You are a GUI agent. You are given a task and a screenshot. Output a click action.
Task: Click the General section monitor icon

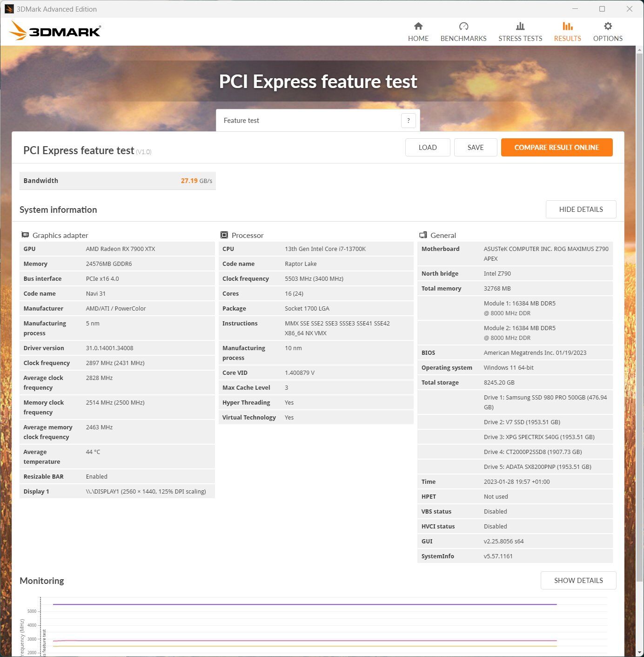click(x=423, y=235)
